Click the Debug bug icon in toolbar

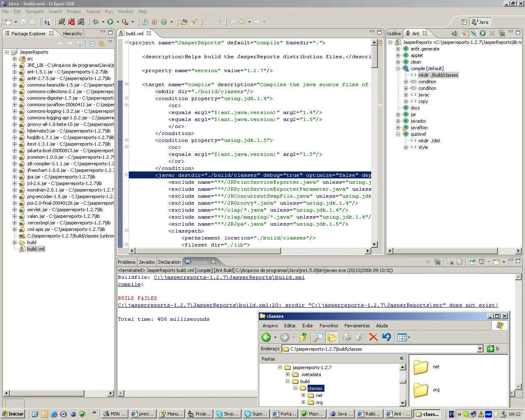click(x=96, y=22)
